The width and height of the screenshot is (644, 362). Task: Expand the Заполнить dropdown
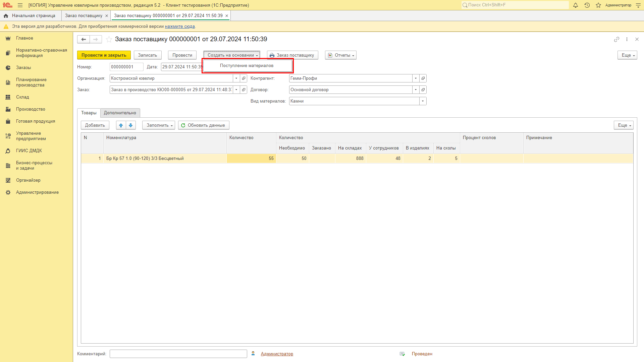pos(159,125)
